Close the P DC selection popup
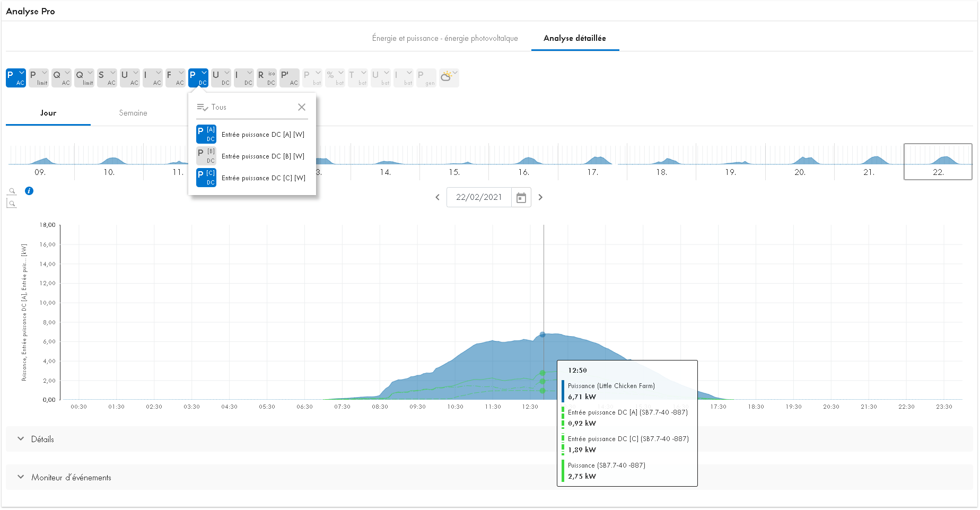The image size is (980, 510). pyautogui.click(x=301, y=107)
